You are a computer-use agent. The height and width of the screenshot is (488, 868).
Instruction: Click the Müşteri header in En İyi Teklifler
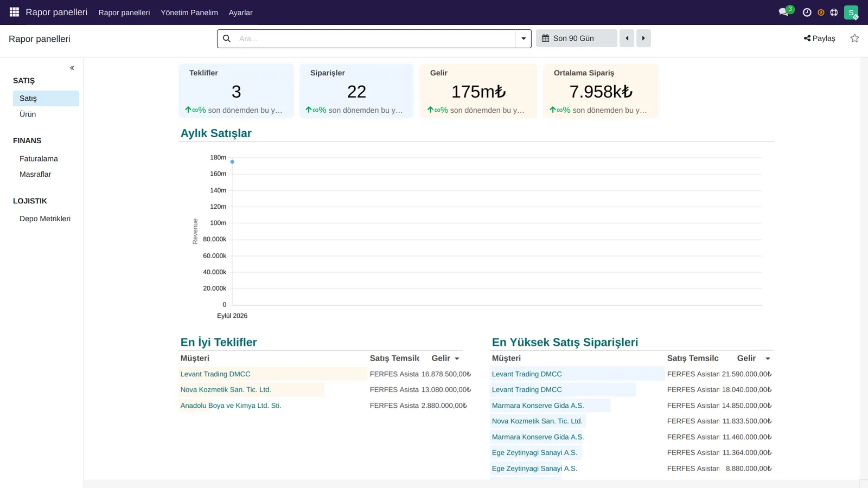(x=195, y=358)
